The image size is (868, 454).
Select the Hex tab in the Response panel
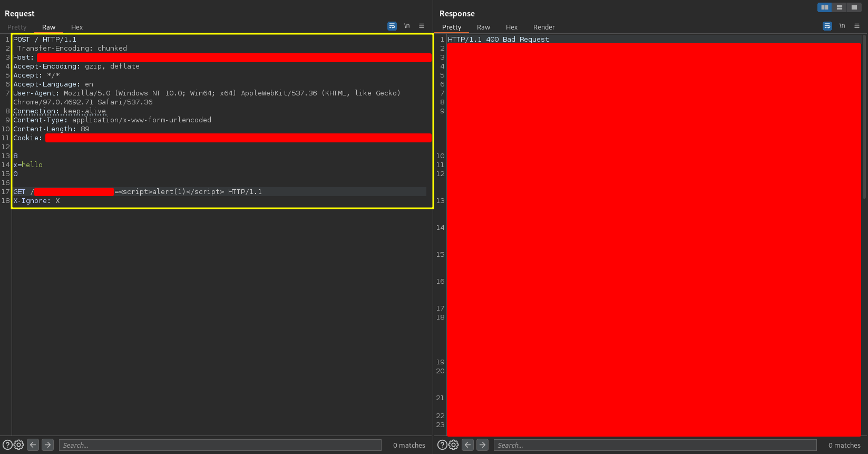512,27
